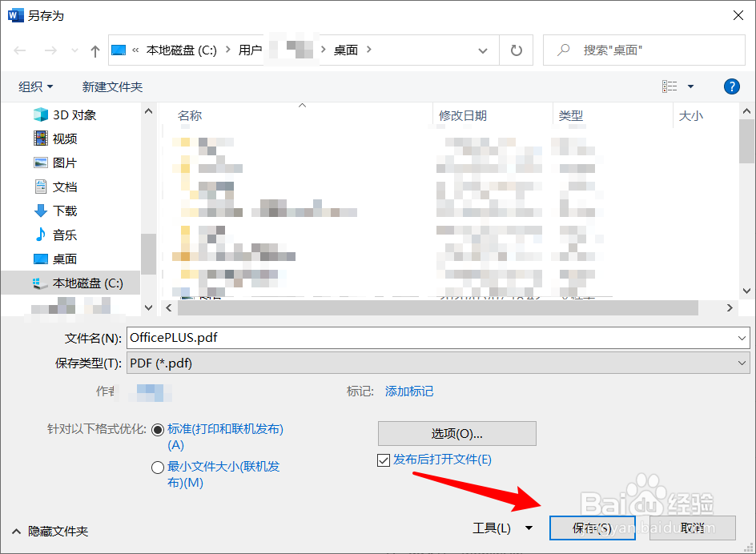
Task: Click the 选项(O) button
Action: [x=456, y=433]
